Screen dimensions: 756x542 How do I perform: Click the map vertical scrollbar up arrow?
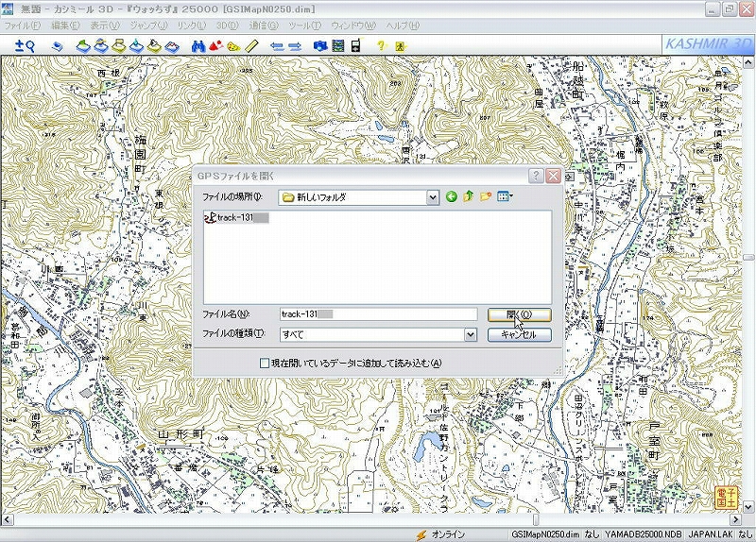point(748,62)
